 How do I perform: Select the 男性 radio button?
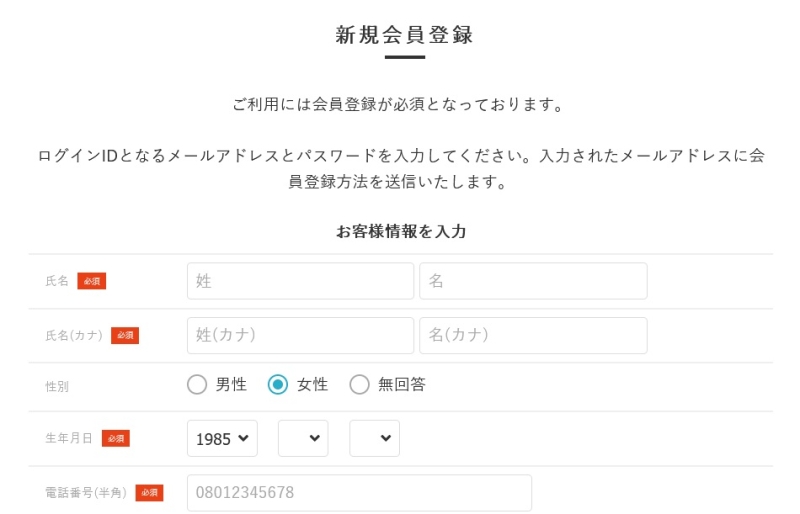point(198,385)
